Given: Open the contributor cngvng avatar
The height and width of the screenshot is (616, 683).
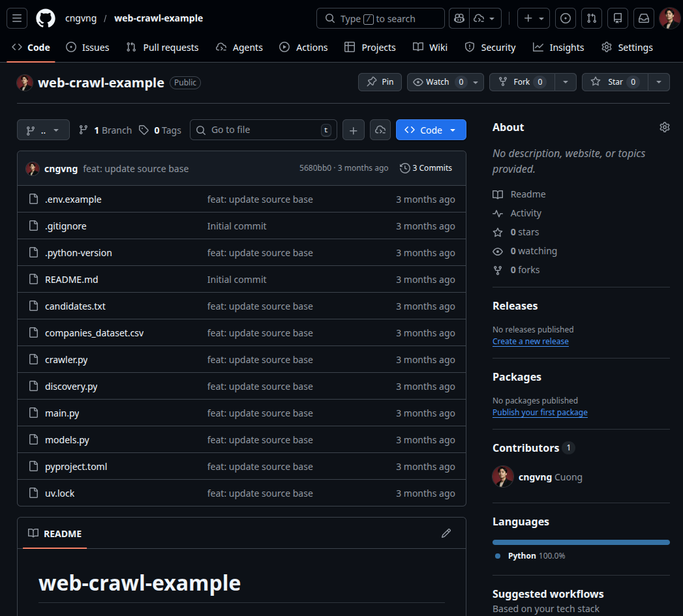Looking at the screenshot, I should point(503,477).
